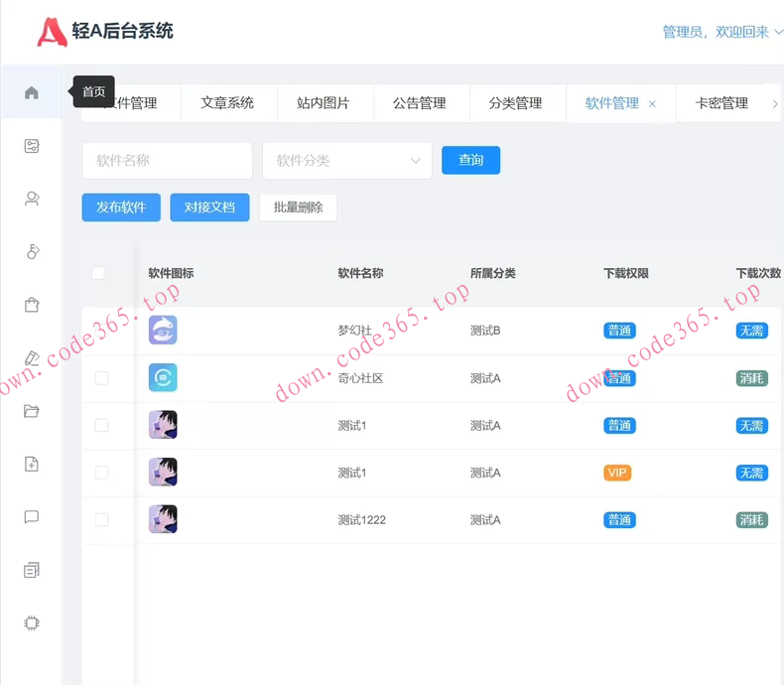
Task: Click the 发布软件 button
Action: 121,207
